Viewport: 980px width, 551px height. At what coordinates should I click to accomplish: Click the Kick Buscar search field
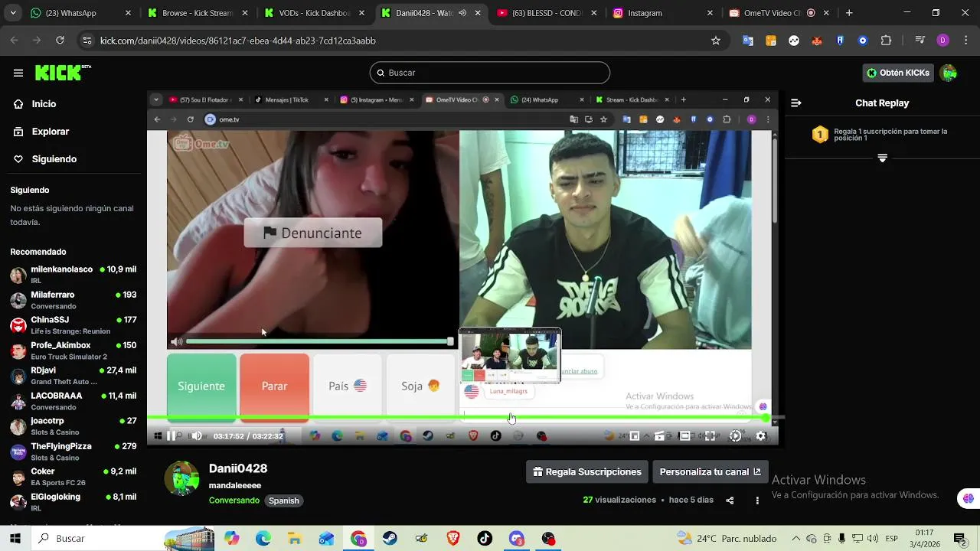click(490, 73)
